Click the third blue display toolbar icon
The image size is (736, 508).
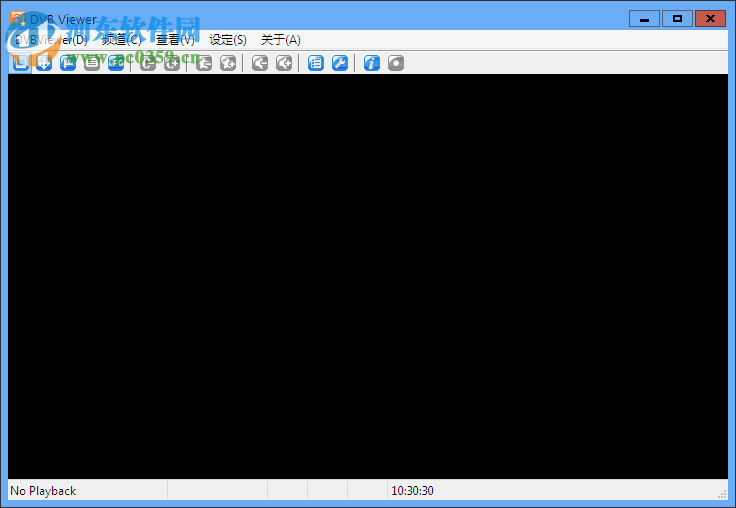click(68, 63)
